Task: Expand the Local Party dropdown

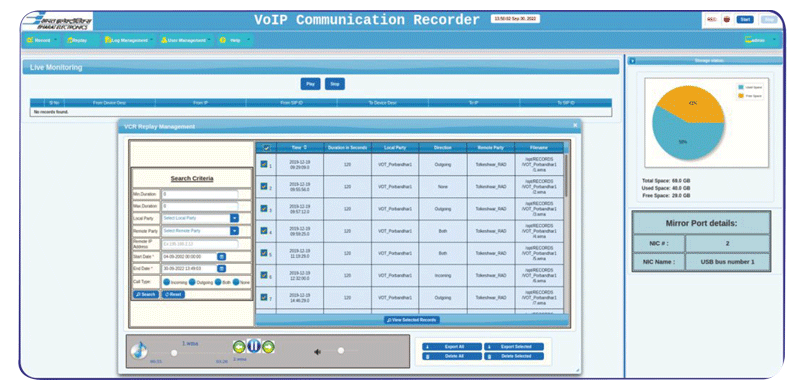Action: [x=234, y=218]
